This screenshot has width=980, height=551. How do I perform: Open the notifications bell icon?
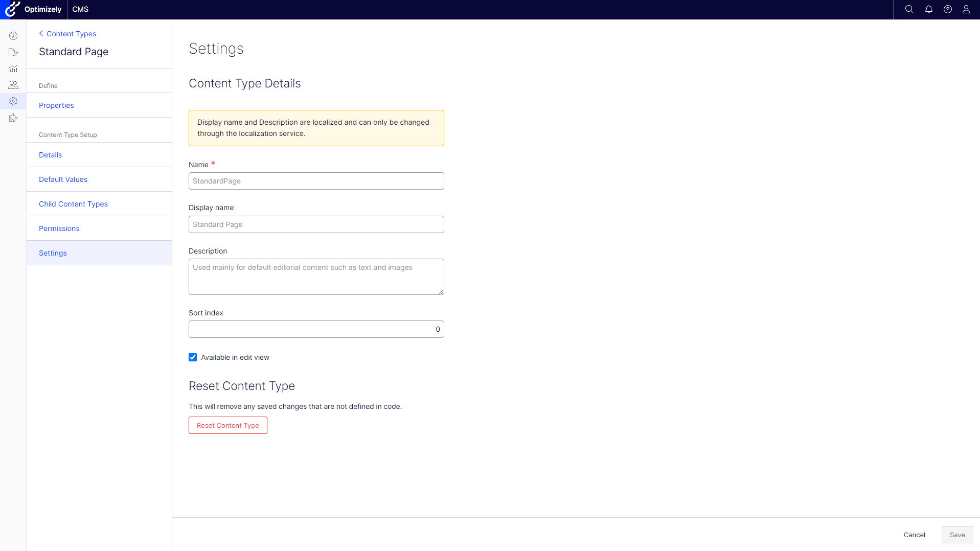(x=928, y=9)
